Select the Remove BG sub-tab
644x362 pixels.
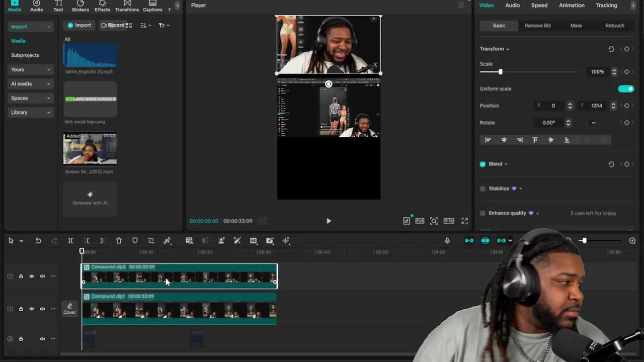click(537, 26)
